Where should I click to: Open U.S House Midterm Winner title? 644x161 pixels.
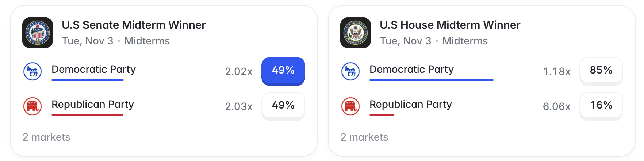[x=450, y=25]
